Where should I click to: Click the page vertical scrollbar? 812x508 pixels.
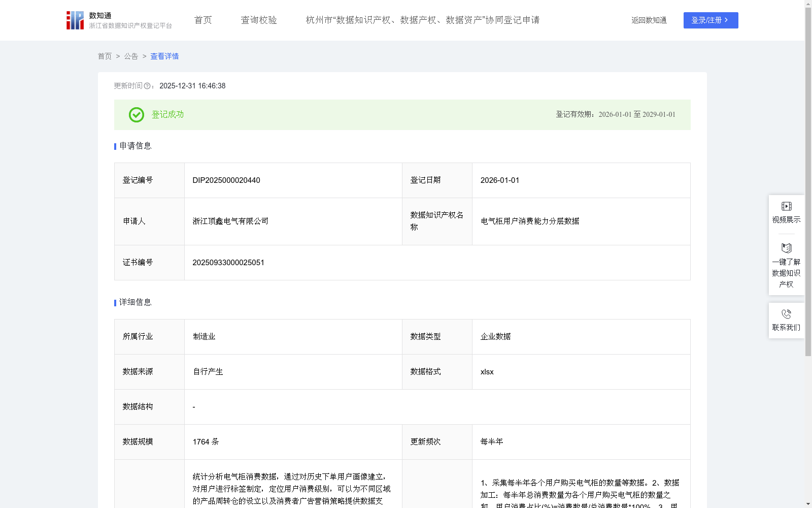tap(808, 182)
